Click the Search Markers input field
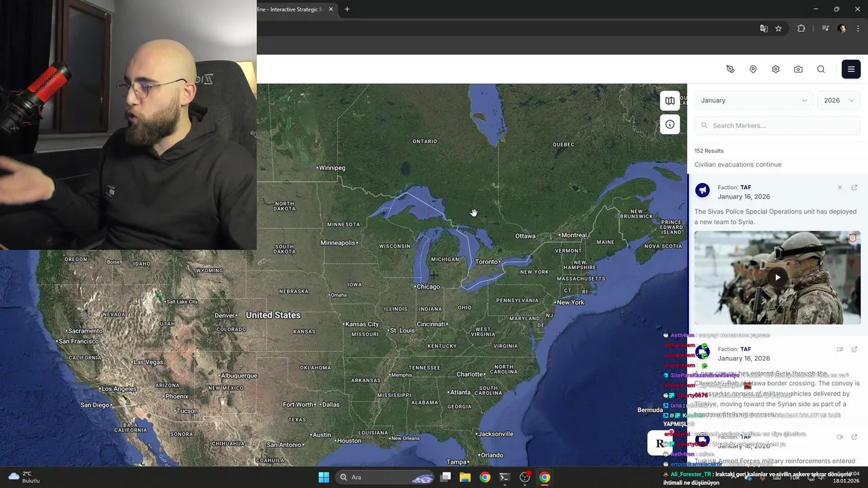This screenshot has height=488, width=868. click(x=777, y=125)
